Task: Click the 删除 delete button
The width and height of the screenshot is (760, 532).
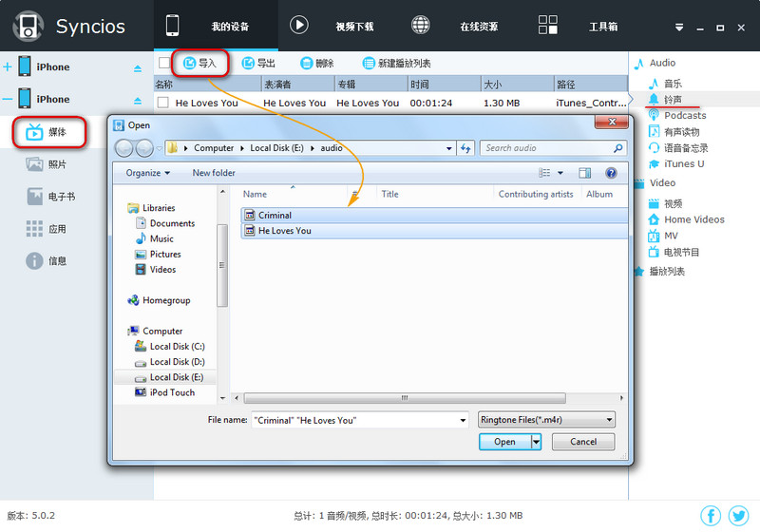Action: tap(317, 63)
